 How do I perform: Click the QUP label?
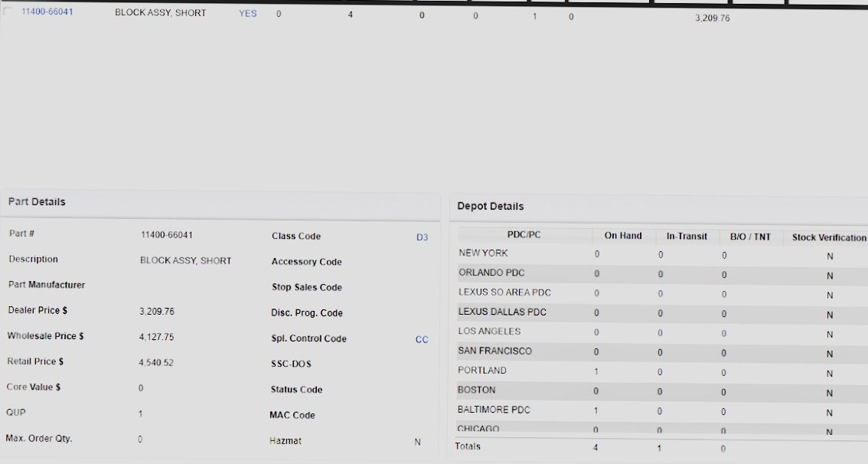[15, 412]
